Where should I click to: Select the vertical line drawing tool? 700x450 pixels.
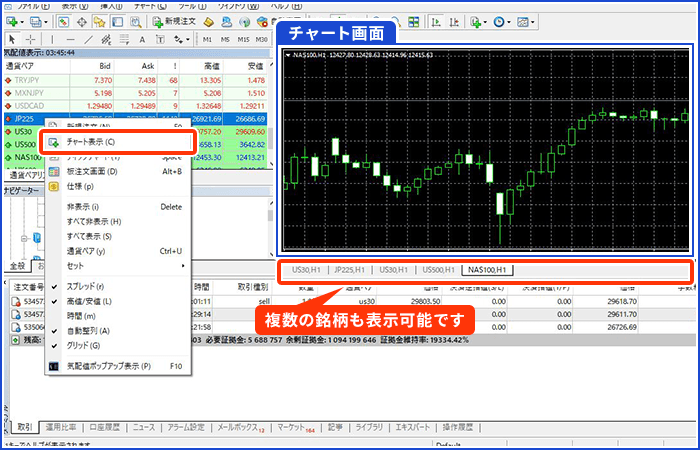click(52, 39)
